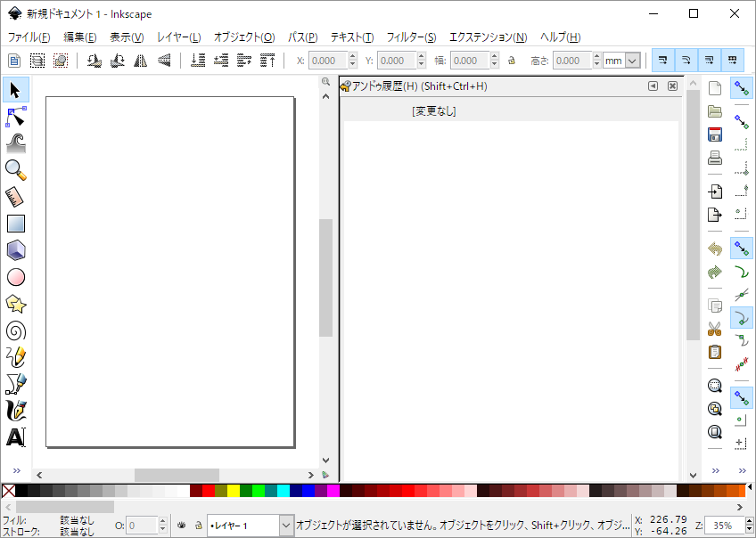Toggle width/height ratio lock

(x=512, y=61)
